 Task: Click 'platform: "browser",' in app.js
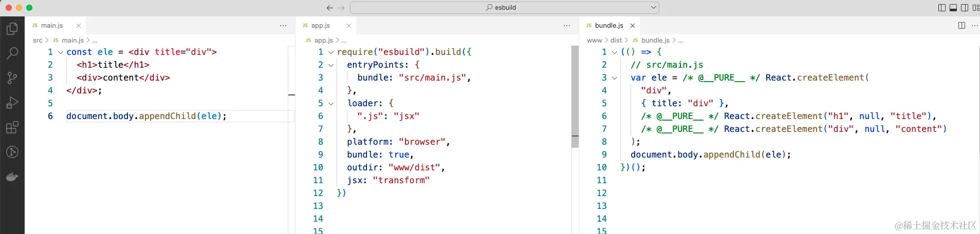coord(398,142)
